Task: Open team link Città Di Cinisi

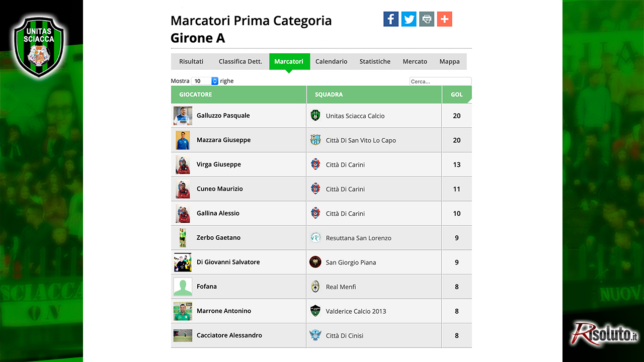Action: click(x=345, y=336)
